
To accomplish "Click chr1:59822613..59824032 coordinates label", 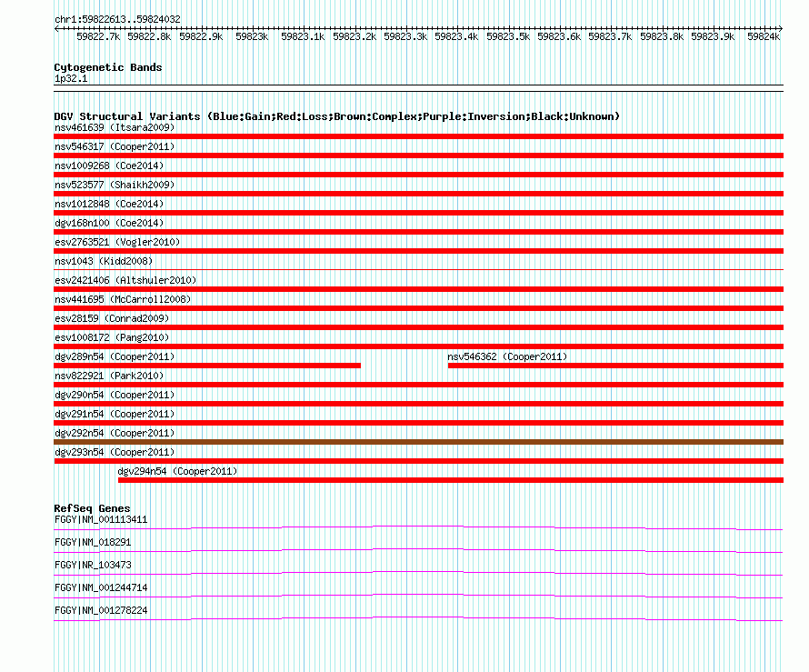I will tap(117, 20).
